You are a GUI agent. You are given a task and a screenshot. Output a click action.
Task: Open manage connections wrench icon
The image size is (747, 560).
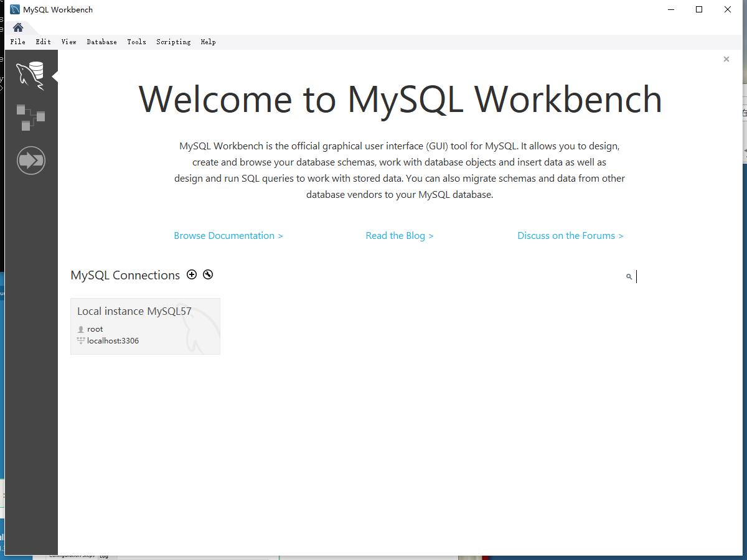click(x=207, y=274)
